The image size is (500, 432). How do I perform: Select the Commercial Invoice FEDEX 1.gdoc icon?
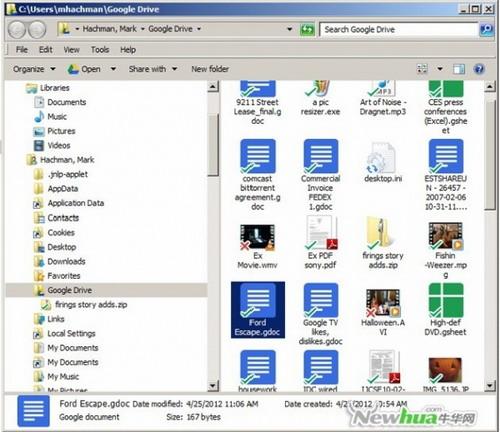[x=321, y=156]
